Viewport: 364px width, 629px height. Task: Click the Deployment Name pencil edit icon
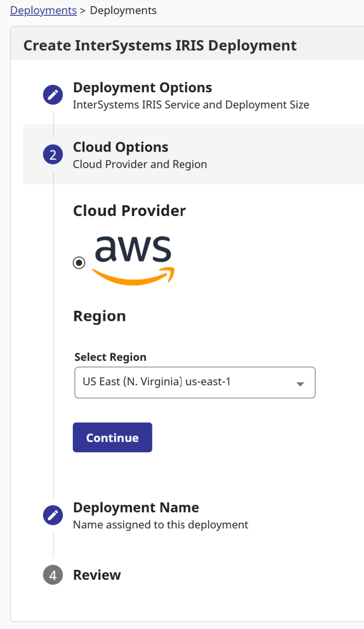point(53,515)
